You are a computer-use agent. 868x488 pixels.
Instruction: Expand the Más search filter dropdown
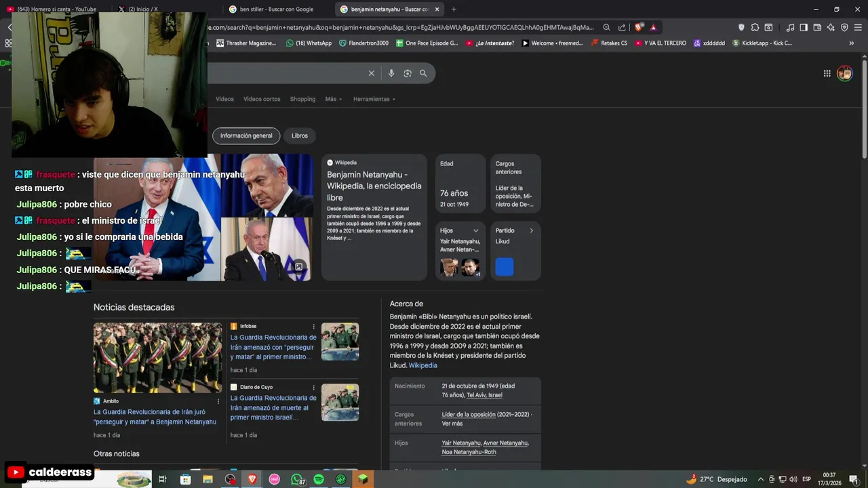(x=334, y=99)
